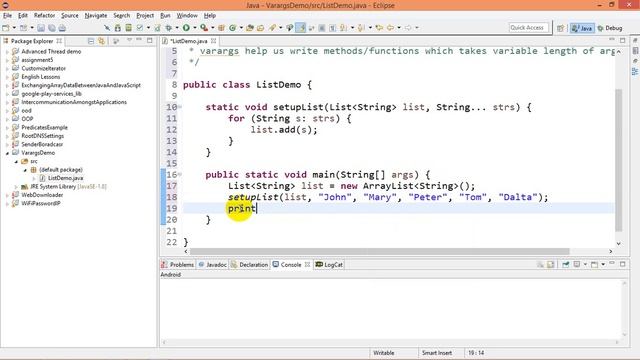Close the ListDemo.java editor tab
This screenshot has width=640, height=360.
click(x=213, y=41)
